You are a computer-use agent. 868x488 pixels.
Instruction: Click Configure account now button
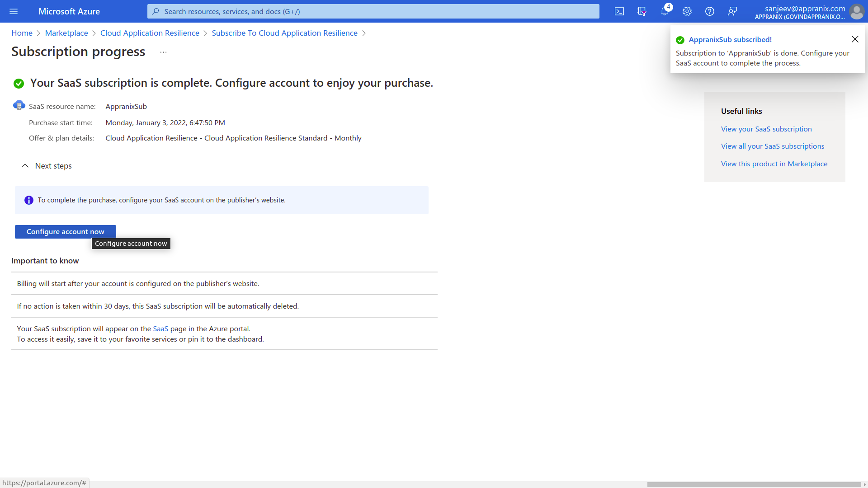coord(66,231)
